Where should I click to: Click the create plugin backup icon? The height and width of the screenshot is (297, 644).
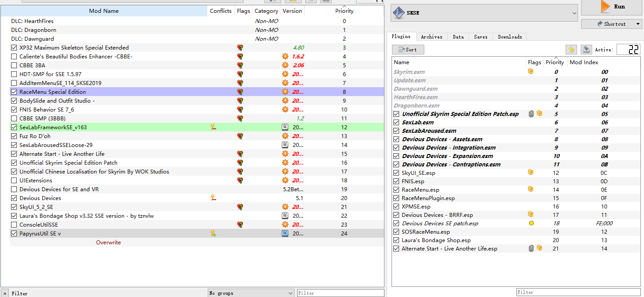[586, 50]
